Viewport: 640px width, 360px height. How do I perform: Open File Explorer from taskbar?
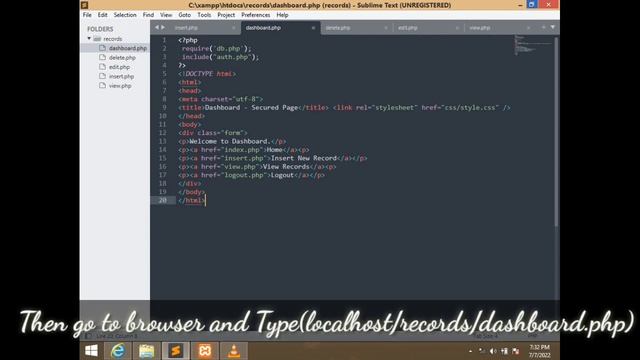tap(147, 351)
